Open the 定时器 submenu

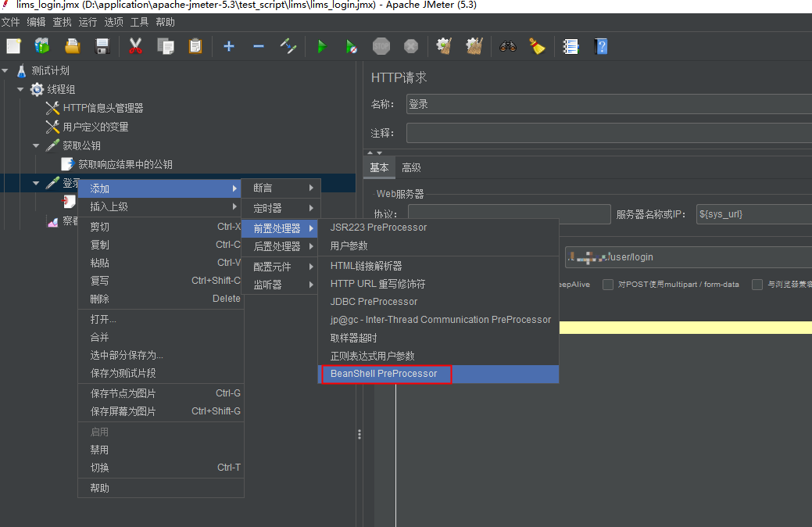[x=281, y=208]
